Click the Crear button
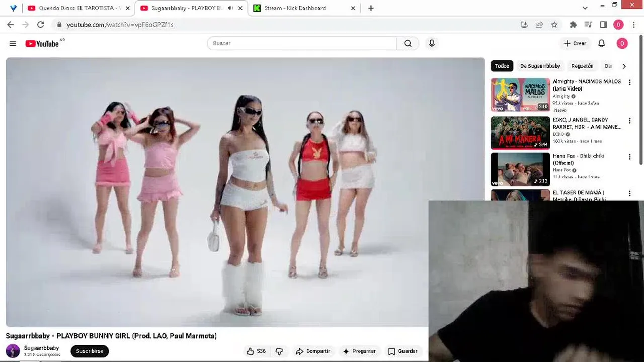 coord(575,44)
